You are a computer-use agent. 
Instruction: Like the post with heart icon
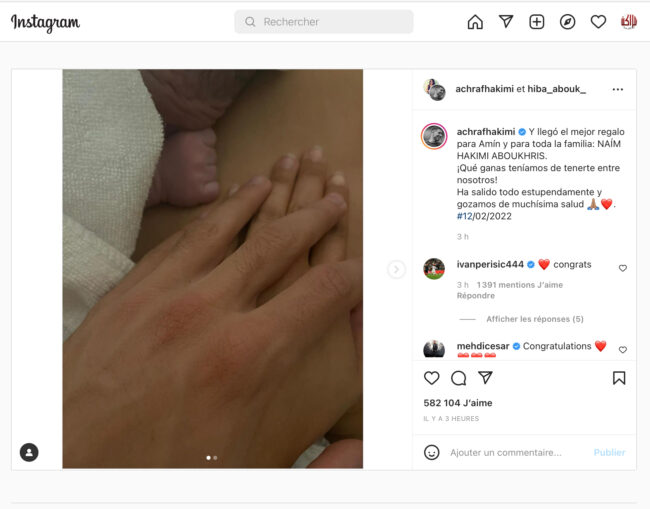pos(432,378)
